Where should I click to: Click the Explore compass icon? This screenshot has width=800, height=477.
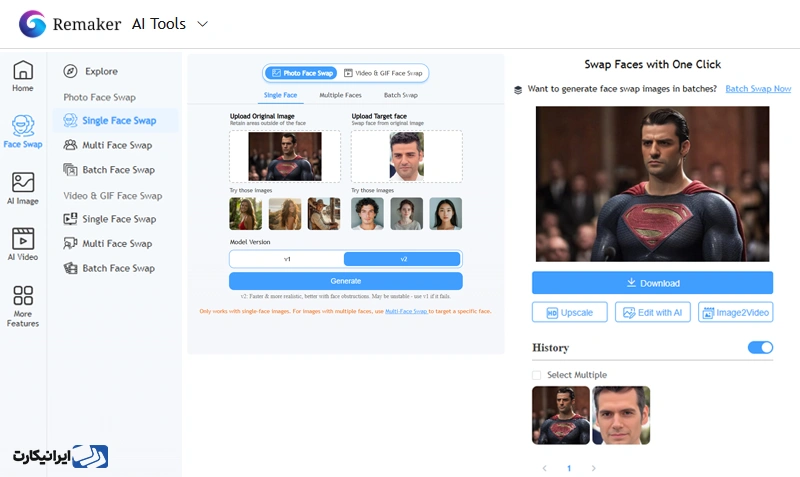pos(70,71)
